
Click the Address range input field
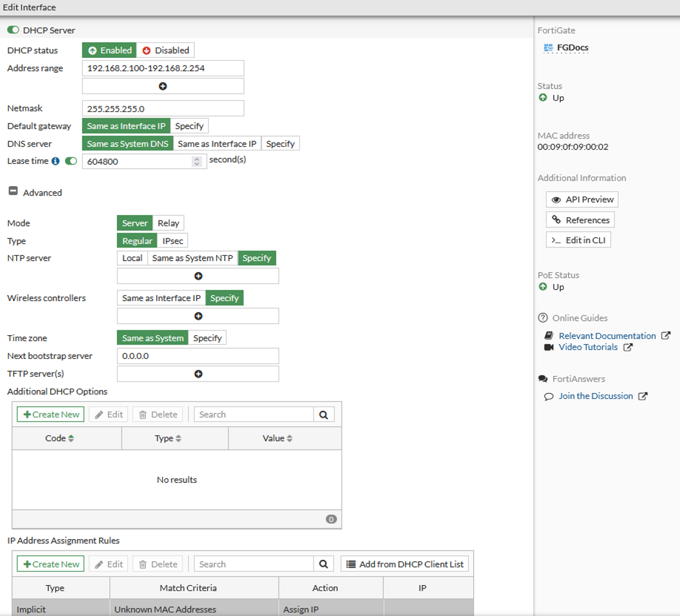pyautogui.click(x=163, y=68)
